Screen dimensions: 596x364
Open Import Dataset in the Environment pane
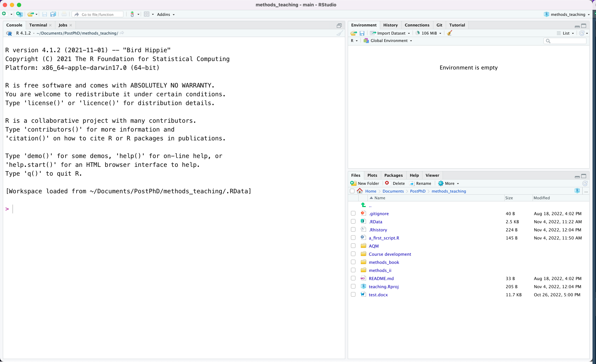[x=390, y=33]
